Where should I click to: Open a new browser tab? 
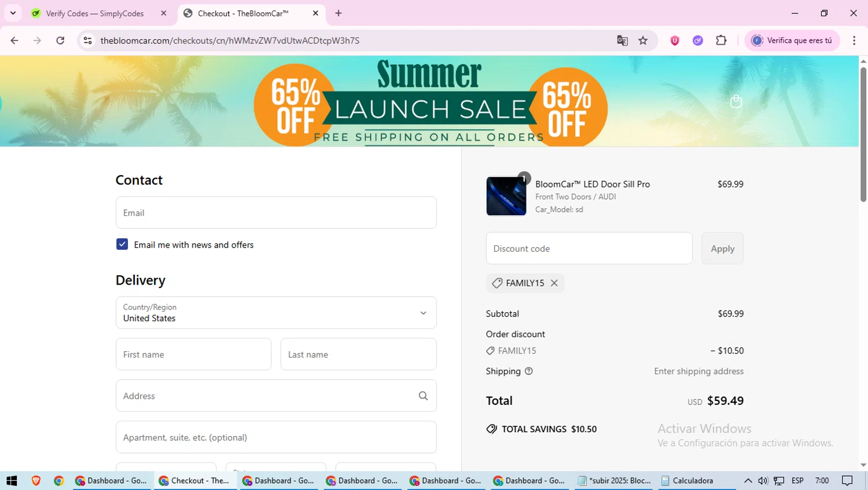339,13
